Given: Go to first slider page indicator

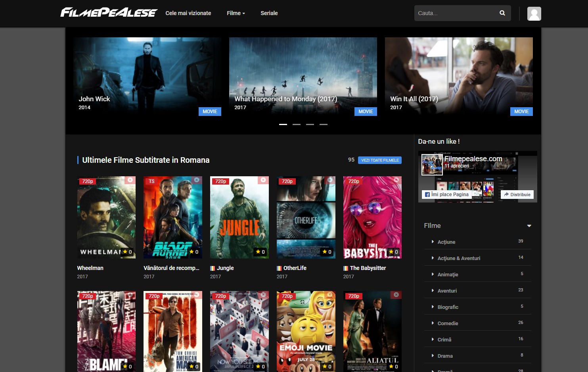Looking at the screenshot, I should click(x=283, y=124).
